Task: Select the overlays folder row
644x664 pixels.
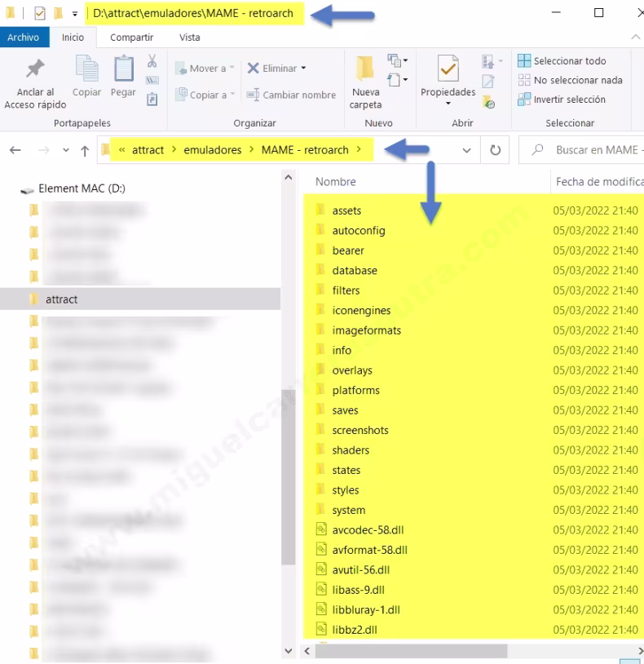Action: click(474, 370)
